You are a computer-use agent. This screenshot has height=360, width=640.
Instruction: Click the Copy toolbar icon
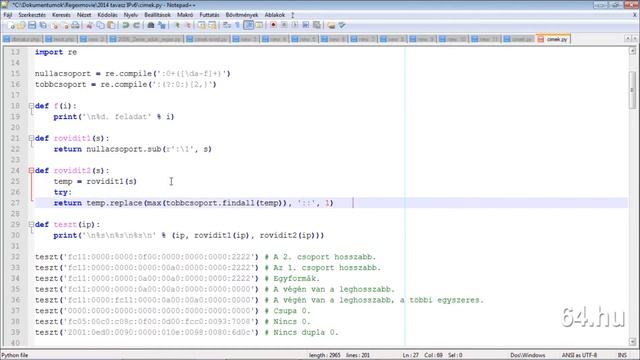[100, 25]
